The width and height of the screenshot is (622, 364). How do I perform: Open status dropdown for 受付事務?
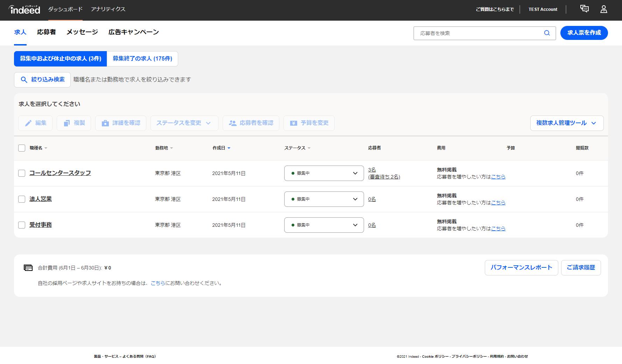pos(324,225)
